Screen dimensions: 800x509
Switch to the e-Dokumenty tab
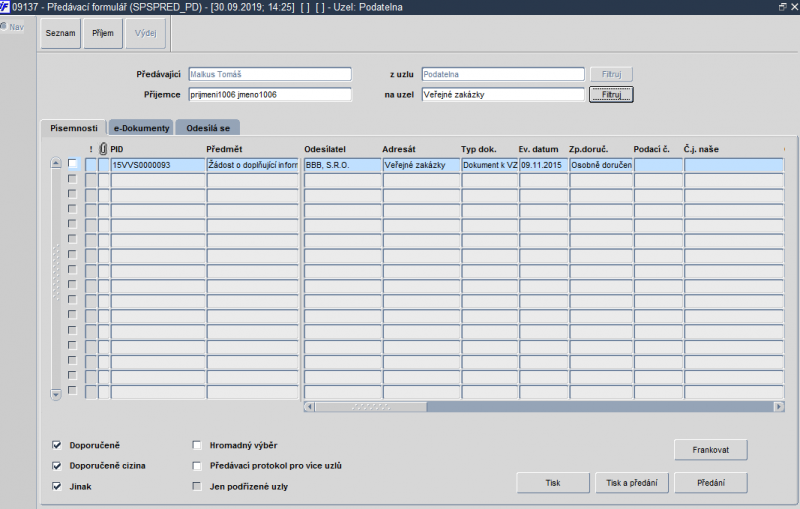(141, 128)
